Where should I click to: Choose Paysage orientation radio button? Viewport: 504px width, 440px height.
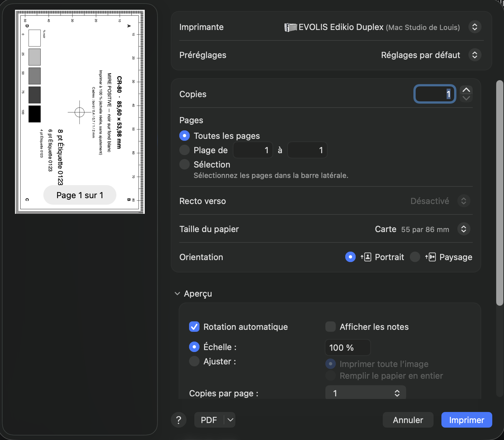click(x=415, y=257)
